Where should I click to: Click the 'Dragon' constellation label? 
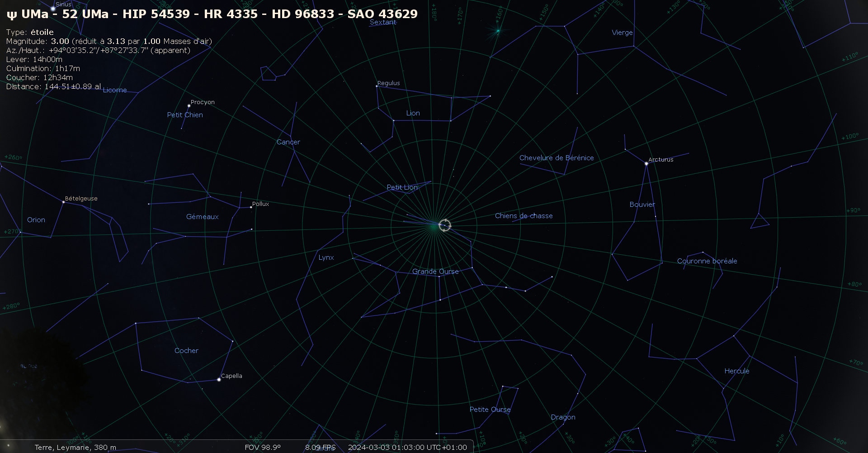point(563,417)
